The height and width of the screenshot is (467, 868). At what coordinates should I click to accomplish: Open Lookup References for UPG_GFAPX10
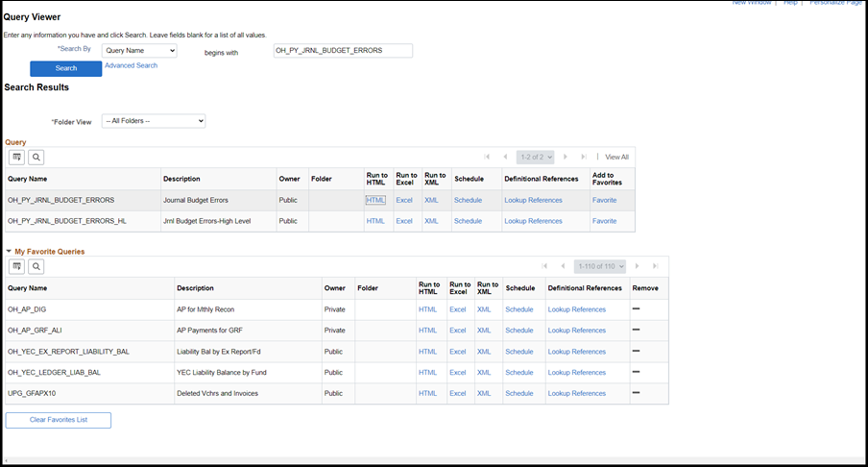click(577, 393)
